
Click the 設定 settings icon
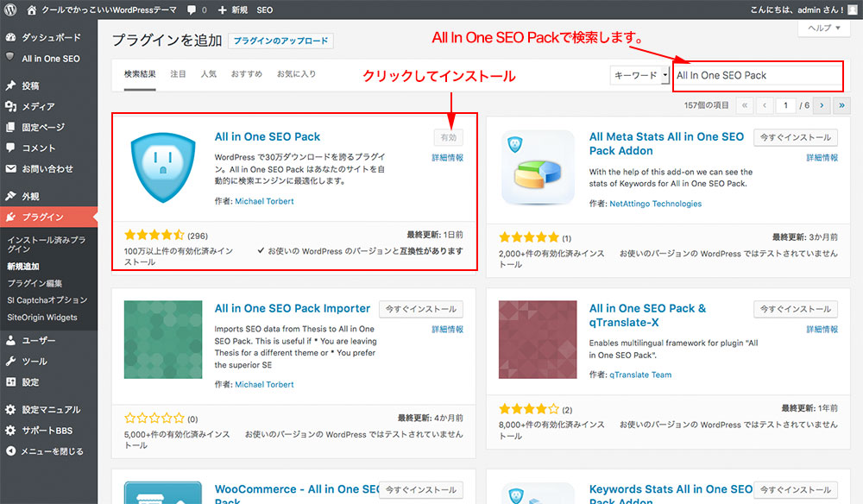coord(10,381)
